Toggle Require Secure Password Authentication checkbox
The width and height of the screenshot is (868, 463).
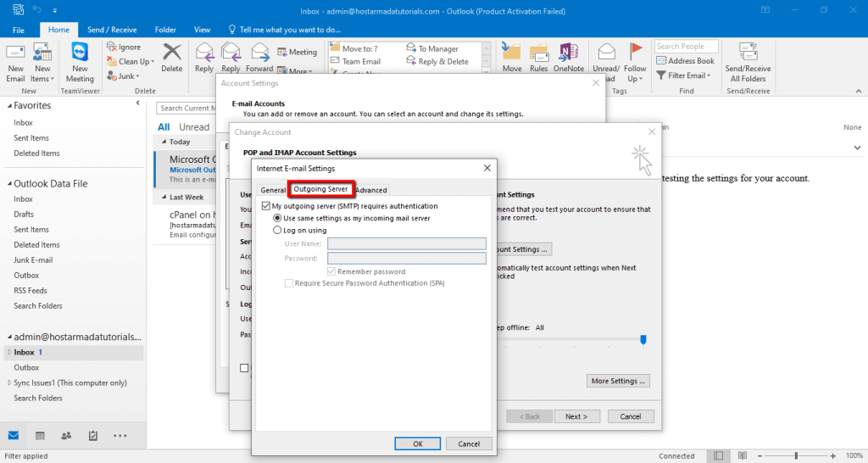(288, 283)
